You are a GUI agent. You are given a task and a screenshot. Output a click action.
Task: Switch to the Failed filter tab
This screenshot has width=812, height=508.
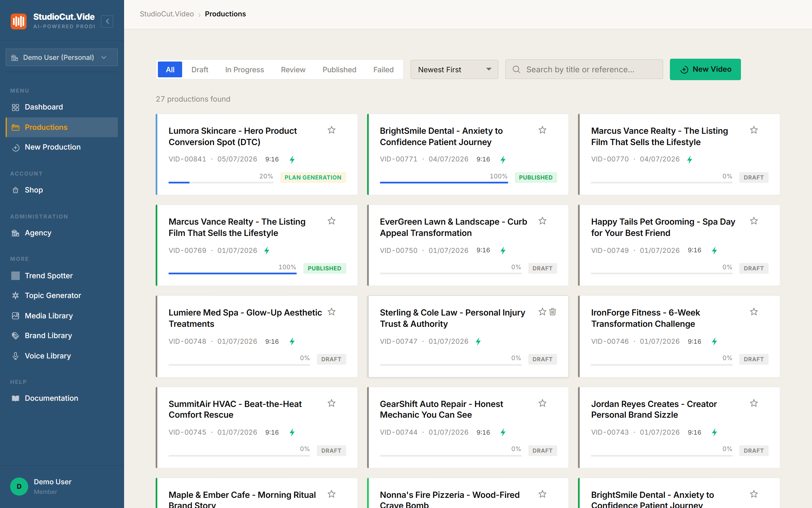point(383,69)
